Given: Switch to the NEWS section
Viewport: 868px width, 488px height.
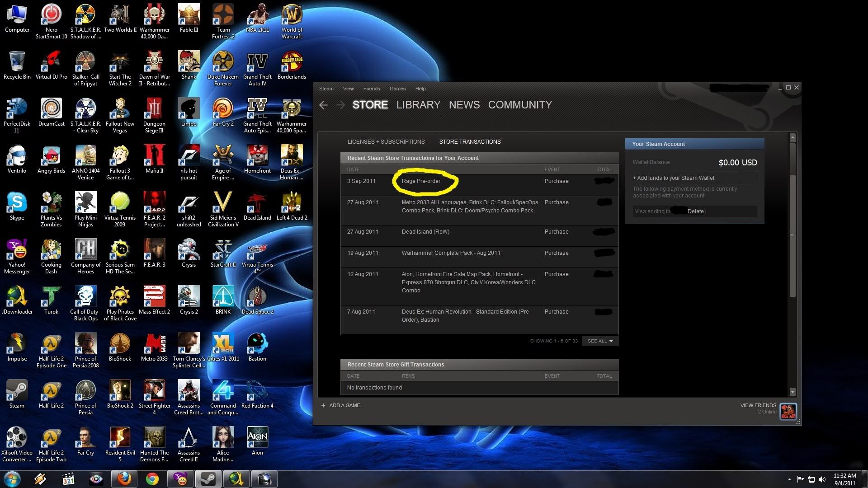Looking at the screenshot, I should click(464, 105).
